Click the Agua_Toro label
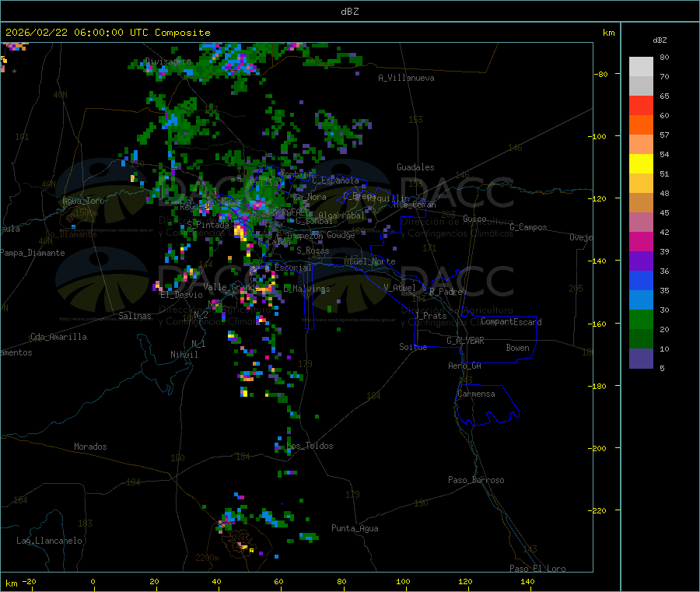This screenshot has height=592, width=700. [x=83, y=201]
